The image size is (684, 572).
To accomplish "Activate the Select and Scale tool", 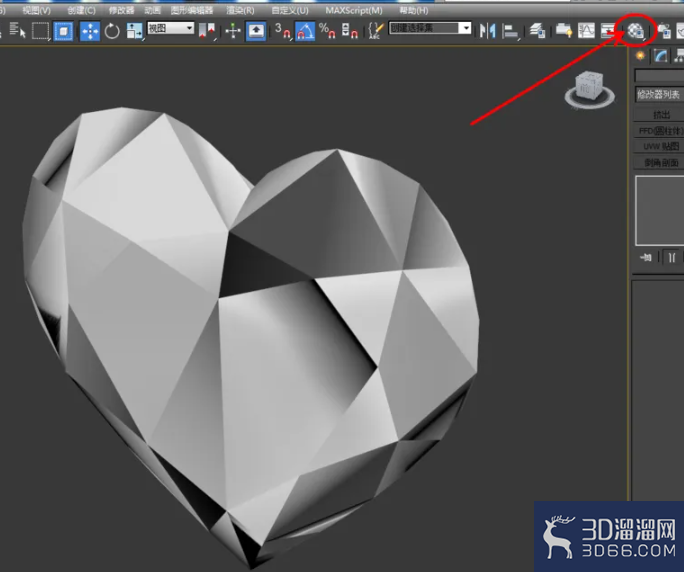I will click(134, 31).
